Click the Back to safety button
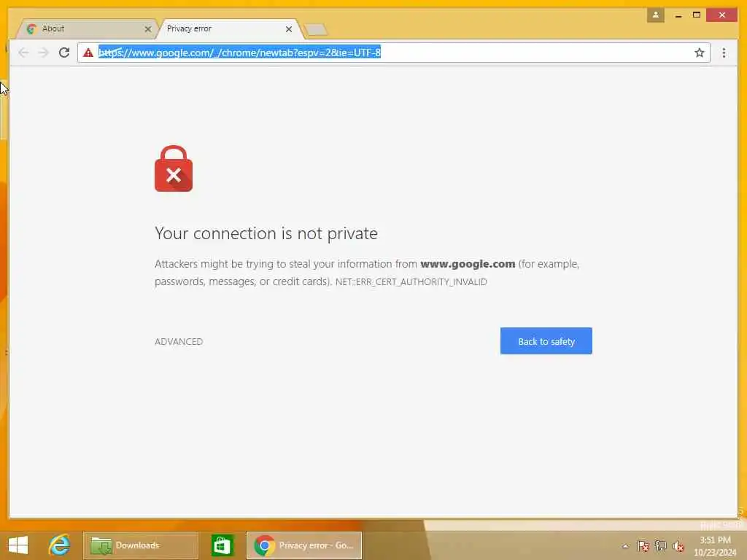 point(546,341)
